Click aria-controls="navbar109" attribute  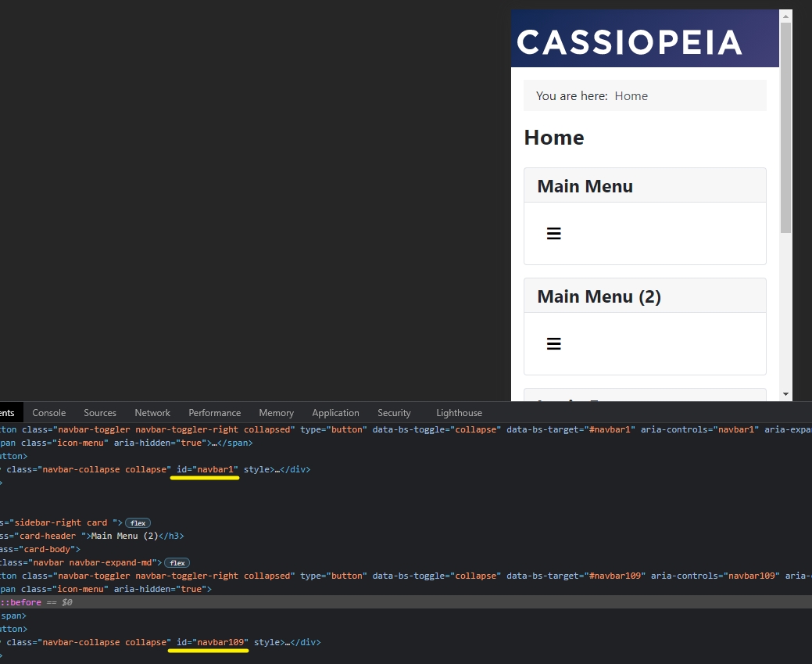pos(715,576)
